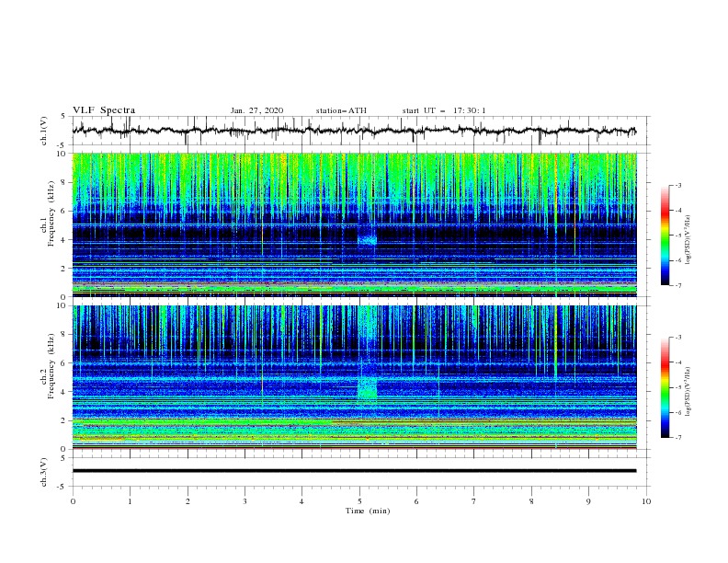Select the "Time (min)" axis title

tap(368, 511)
